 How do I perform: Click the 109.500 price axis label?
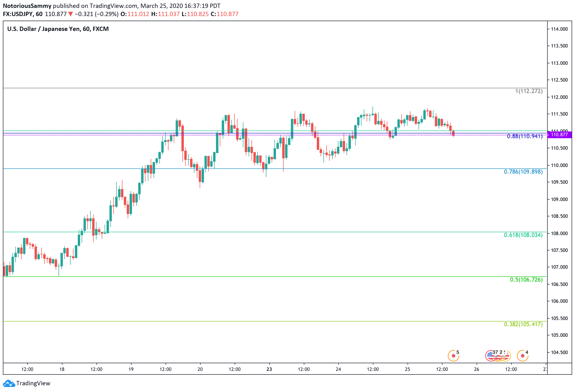(x=559, y=182)
